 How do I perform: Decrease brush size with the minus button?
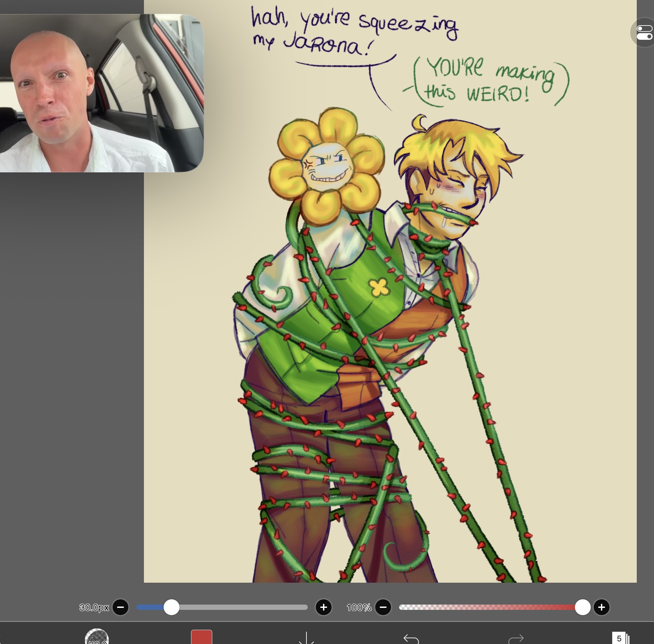click(x=120, y=608)
